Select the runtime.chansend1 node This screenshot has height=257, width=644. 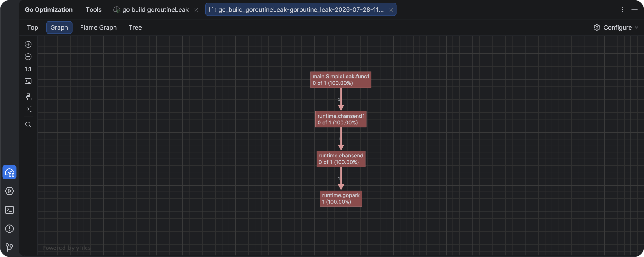pos(341,119)
